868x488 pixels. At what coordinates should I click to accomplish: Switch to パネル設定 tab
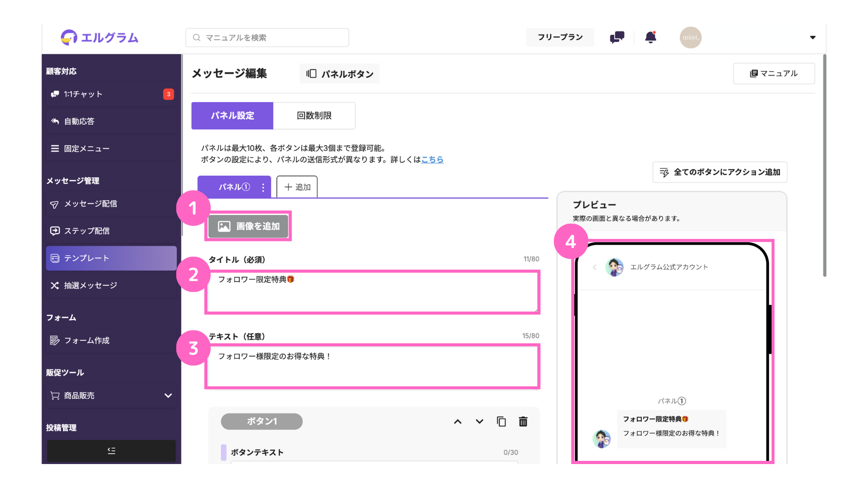click(232, 116)
